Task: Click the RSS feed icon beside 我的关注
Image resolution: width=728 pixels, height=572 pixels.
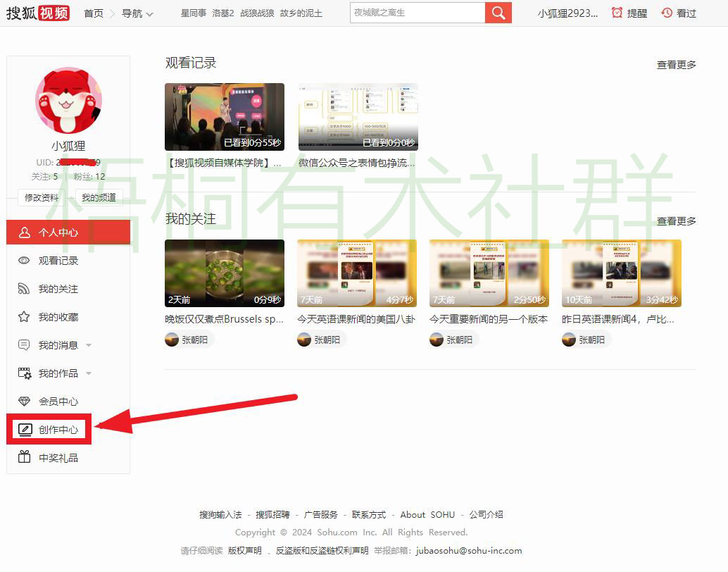Action: (x=24, y=289)
